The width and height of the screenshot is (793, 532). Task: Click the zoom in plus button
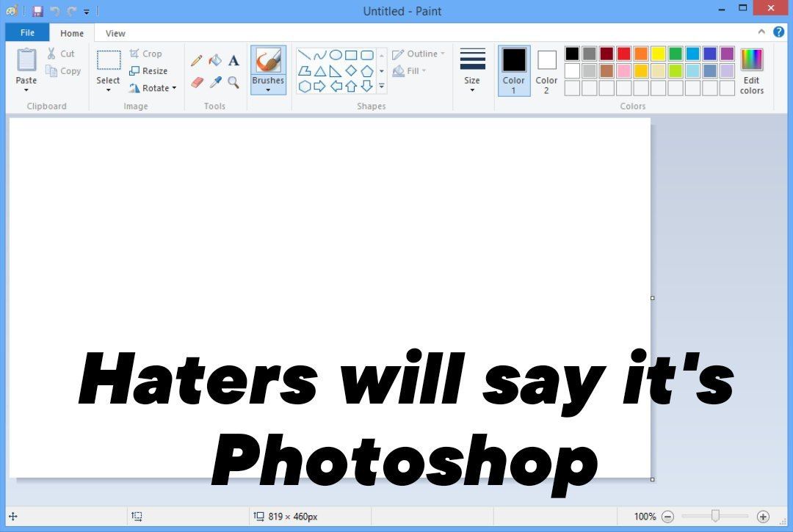[763, 517]
